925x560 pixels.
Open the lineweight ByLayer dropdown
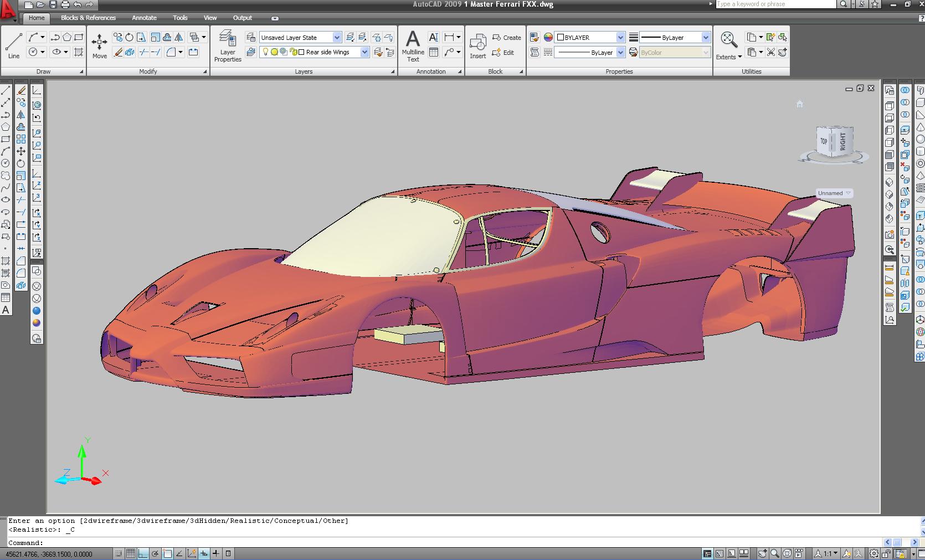click(706, 37)
